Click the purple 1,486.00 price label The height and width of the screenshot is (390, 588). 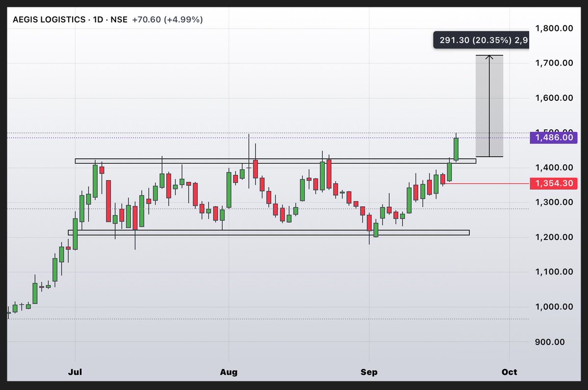click(554, 138)
